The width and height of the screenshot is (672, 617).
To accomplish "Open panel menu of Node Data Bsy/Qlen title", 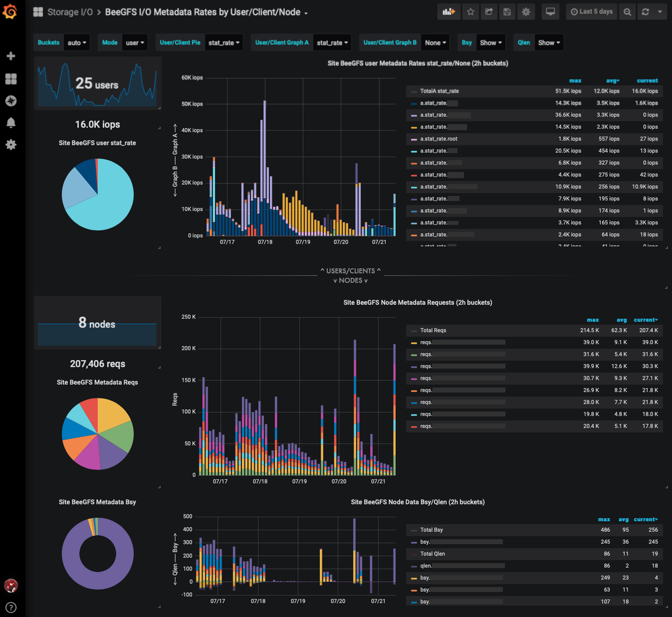I will (x=418, y=502).
